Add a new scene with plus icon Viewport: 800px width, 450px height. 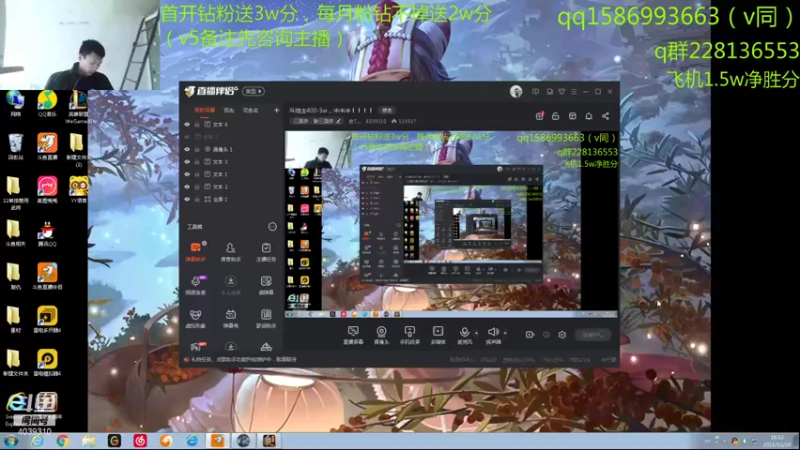tap(277, 110)
